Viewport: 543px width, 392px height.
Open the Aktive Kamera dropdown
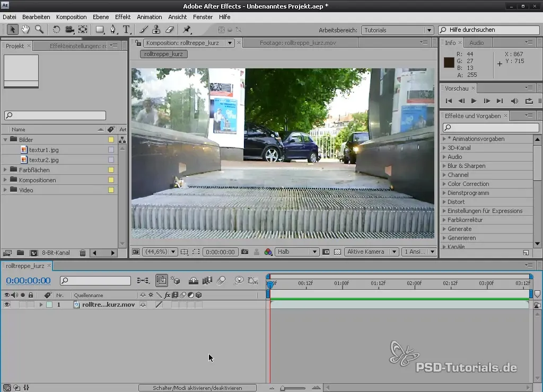point(372,252)
